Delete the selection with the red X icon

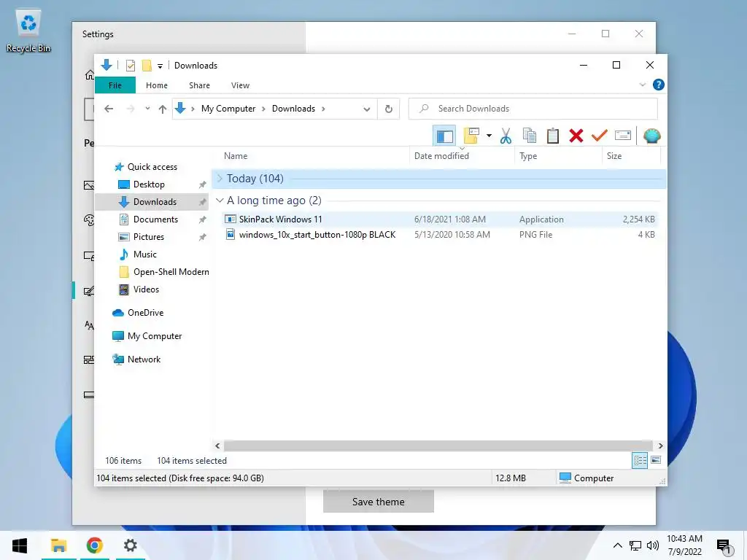click(576, 136)
